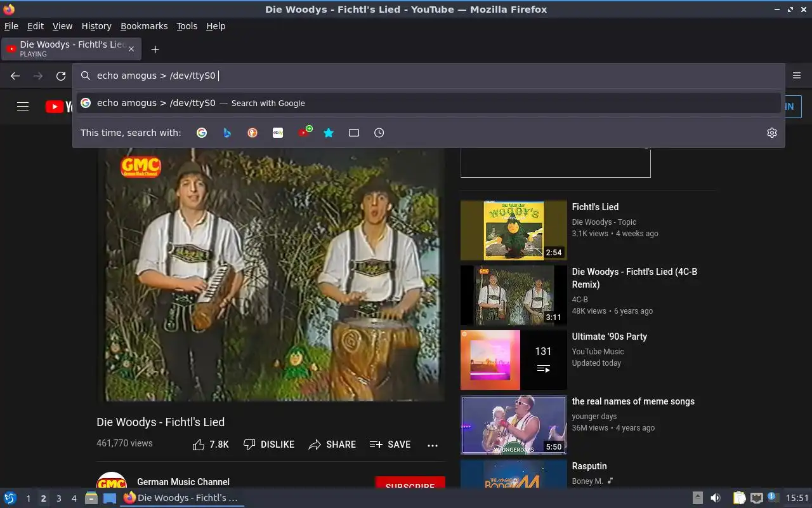The height and width of the screenshot is (508, 812).
Task: Click German Music Channel avatar
Action: (112, 480)
